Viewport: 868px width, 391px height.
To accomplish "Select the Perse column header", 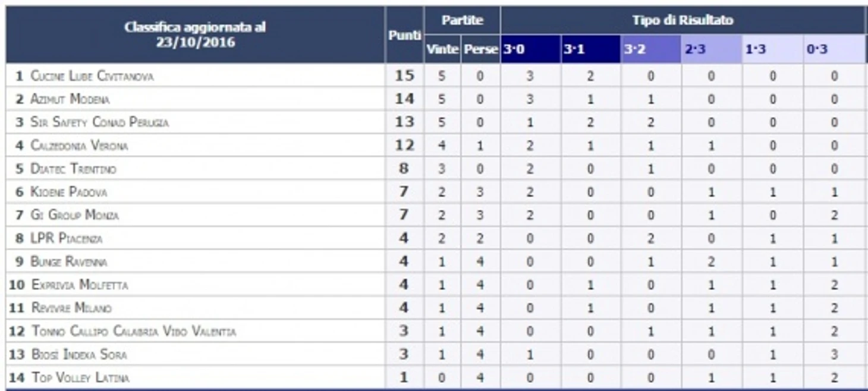I will click(480, 49).
